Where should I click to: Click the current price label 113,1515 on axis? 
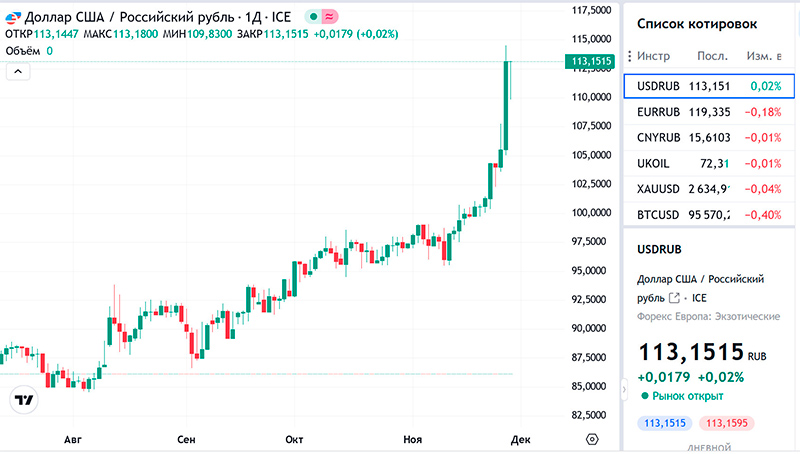590,62
